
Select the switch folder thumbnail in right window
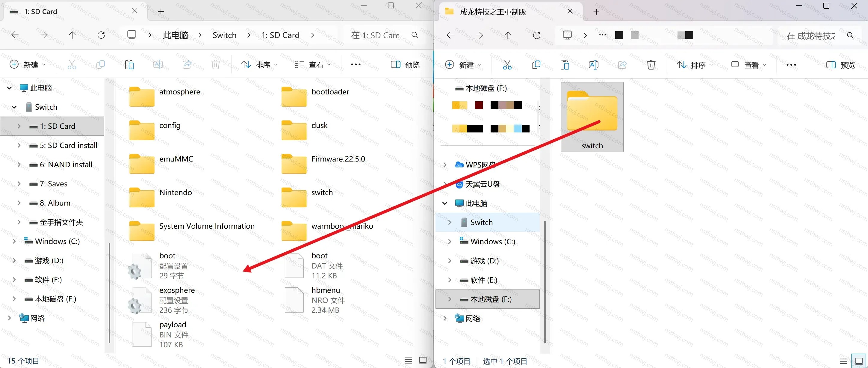pyautogui.click(x=592, y=117)
